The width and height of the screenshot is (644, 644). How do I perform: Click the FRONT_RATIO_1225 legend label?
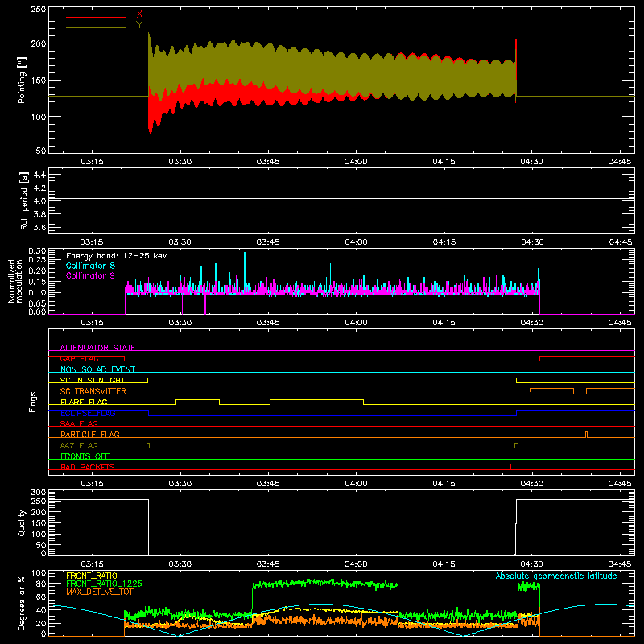point(104,584)
